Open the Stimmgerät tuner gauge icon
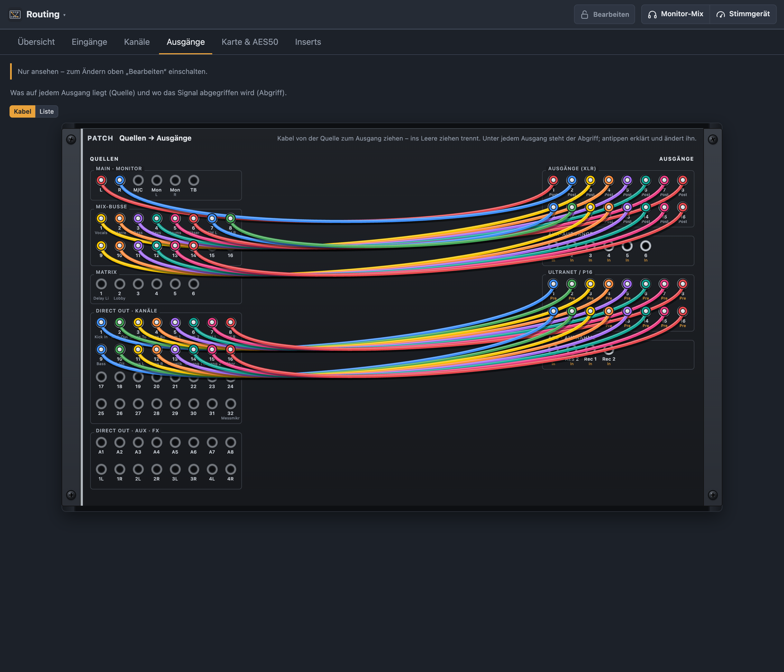Screen dimensions: 784x672 pos(721,15)
